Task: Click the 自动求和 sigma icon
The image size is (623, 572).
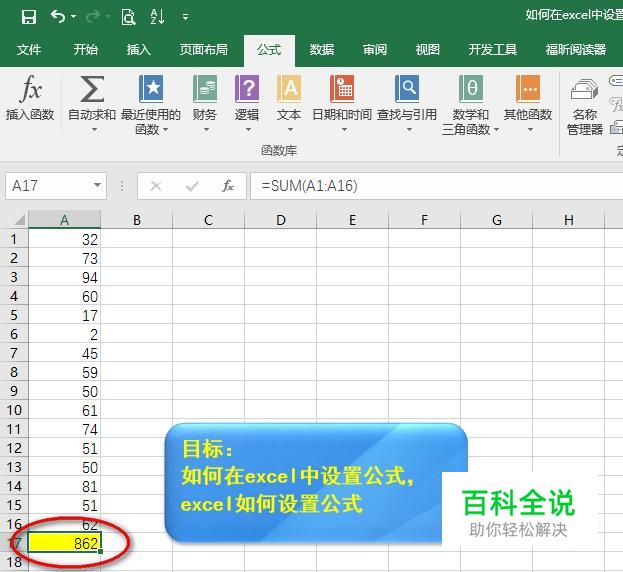Action: 92,89
